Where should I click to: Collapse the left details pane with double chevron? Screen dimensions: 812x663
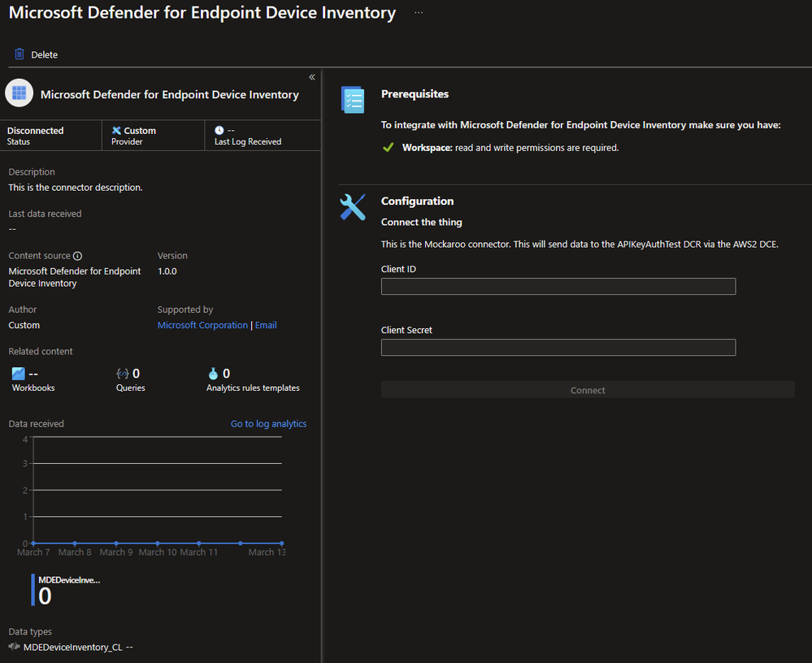(312, 77)
